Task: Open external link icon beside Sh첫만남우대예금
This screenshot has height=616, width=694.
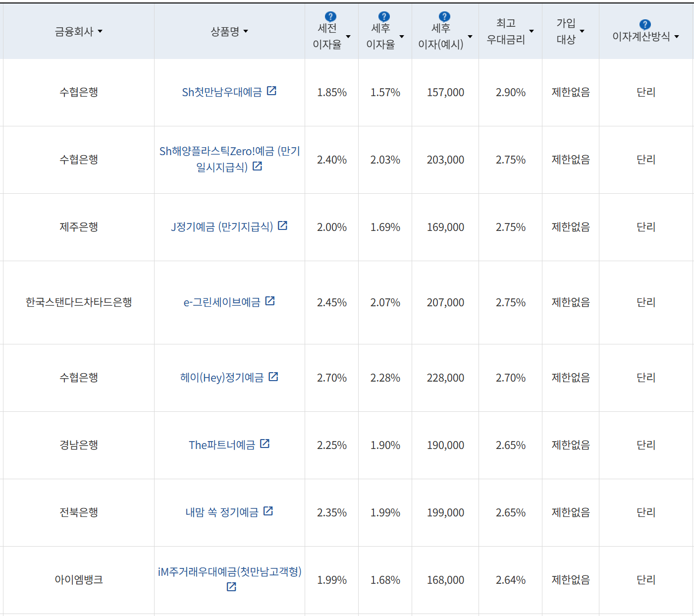Action: (272, 91)
